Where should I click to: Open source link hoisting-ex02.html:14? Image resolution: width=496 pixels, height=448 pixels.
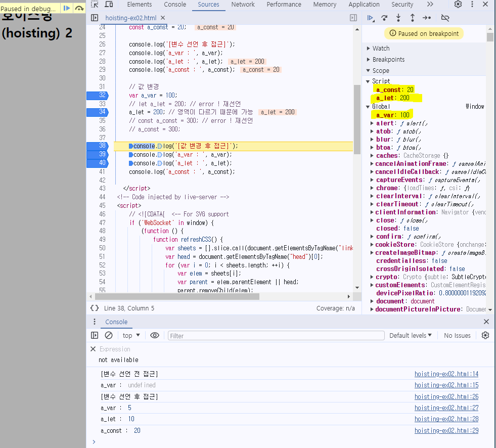[x=446, y=374]
